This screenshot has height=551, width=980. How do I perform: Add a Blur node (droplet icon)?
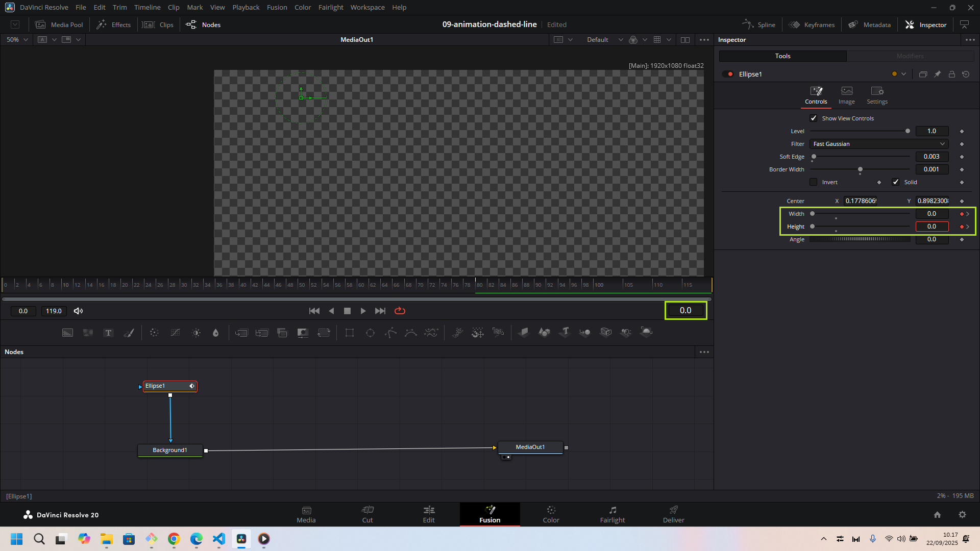(x=215, y=333)
